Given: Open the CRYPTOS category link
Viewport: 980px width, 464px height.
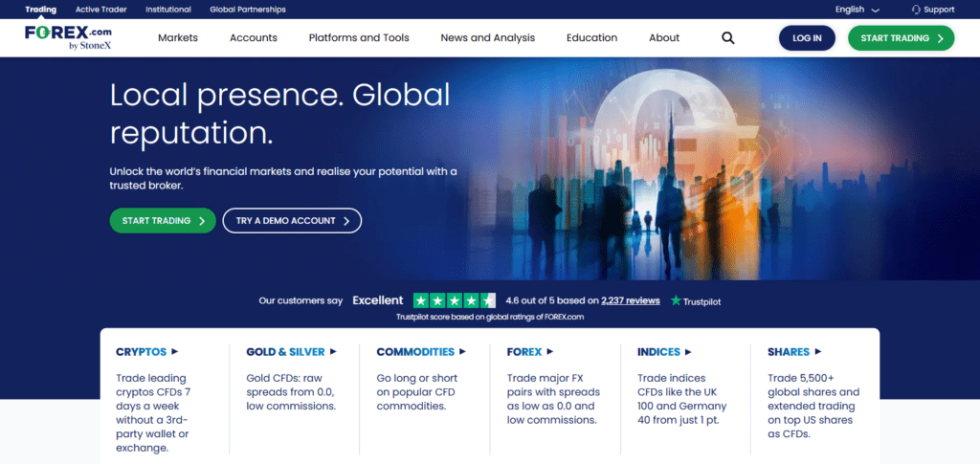Looking at the screenshot, I should (x=146, y=352).
